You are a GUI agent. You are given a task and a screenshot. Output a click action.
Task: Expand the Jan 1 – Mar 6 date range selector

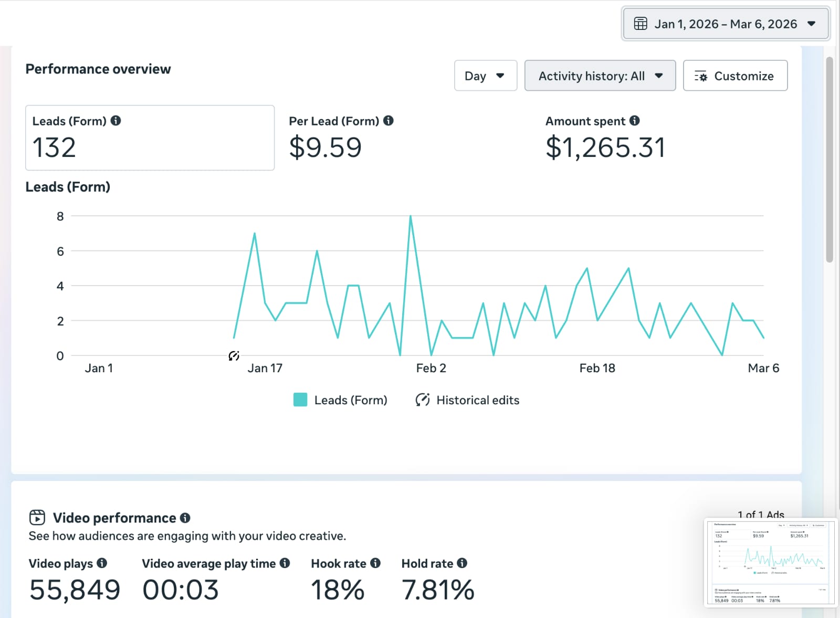pos(726,23)
